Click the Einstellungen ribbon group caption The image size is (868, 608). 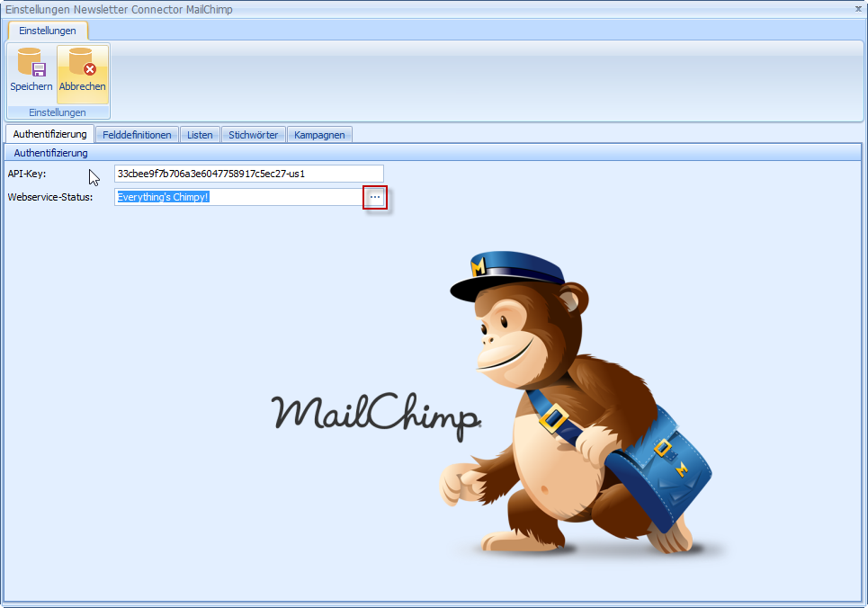click(x=58, y=112)
